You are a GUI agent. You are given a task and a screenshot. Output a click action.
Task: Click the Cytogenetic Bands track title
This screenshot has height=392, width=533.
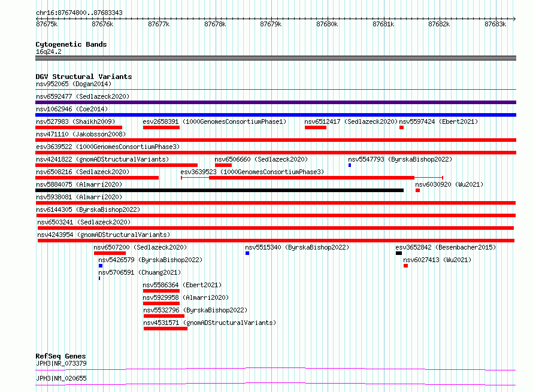pos(71,44)
